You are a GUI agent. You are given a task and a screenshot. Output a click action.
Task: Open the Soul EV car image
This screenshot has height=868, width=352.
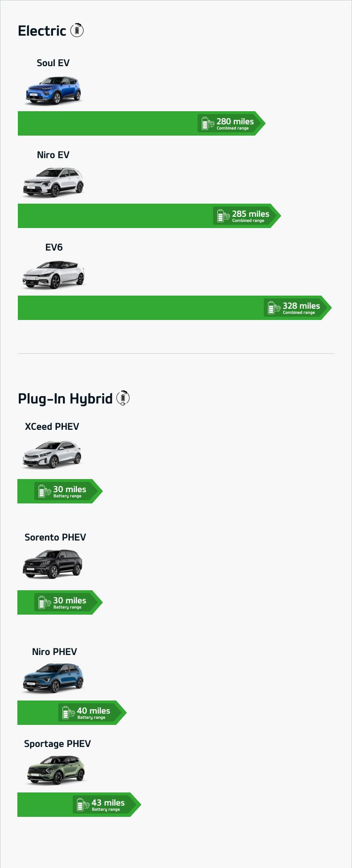tap(54, 91)
